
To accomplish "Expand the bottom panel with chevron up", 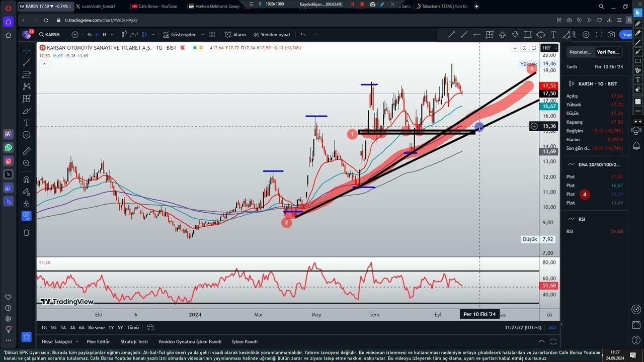I will 542,341.
